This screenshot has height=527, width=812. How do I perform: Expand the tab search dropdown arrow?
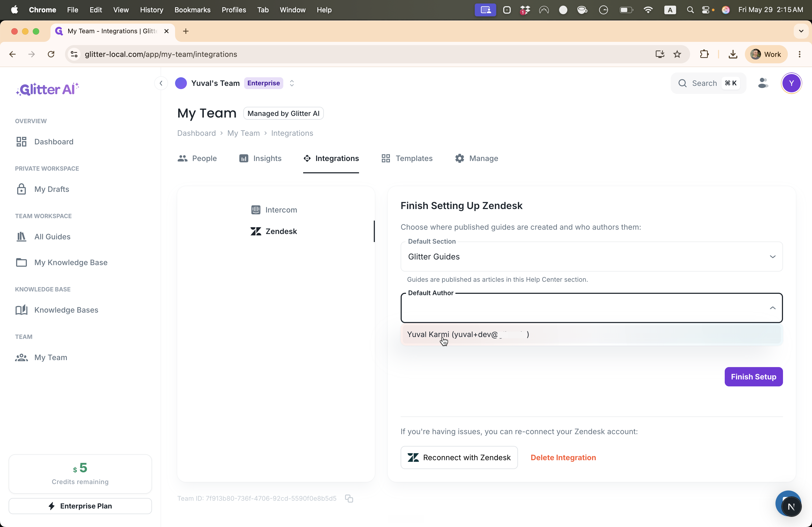click(801, 31)
